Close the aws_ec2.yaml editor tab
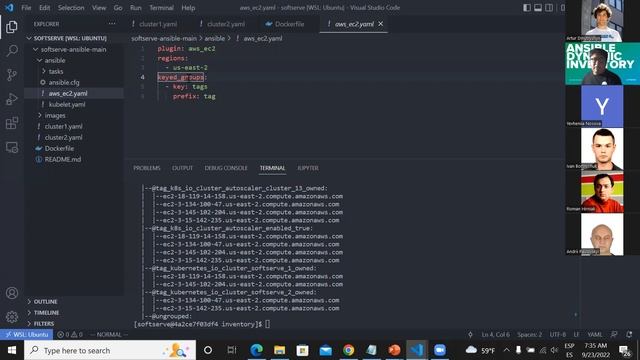This screenshot has width=640, height=360. tap(380, 24)
